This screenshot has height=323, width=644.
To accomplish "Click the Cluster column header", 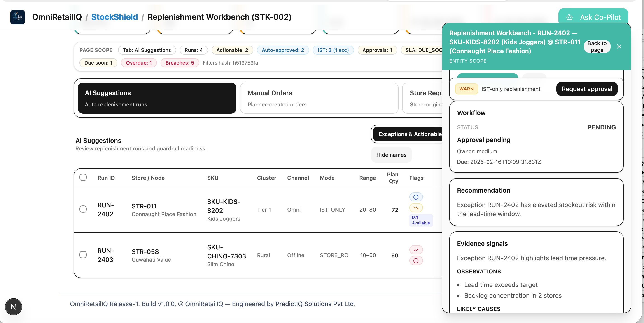I will coord(266,178).
